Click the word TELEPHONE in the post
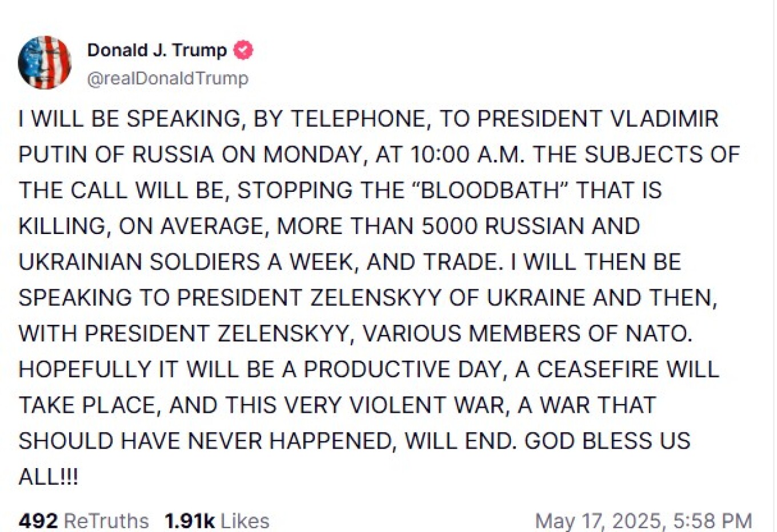 pos(358,119)
